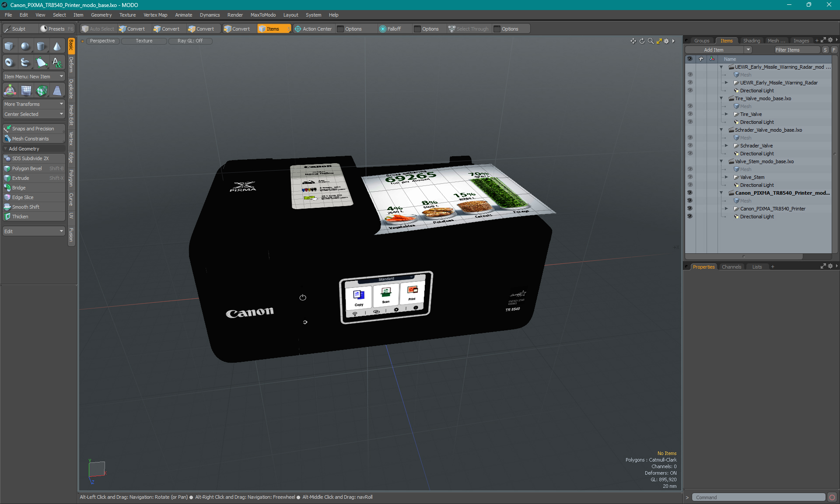Select the Cylinder primitive tool
This screenshot has width=840, height=504.
pyautogui.click(x=41, y=46)
